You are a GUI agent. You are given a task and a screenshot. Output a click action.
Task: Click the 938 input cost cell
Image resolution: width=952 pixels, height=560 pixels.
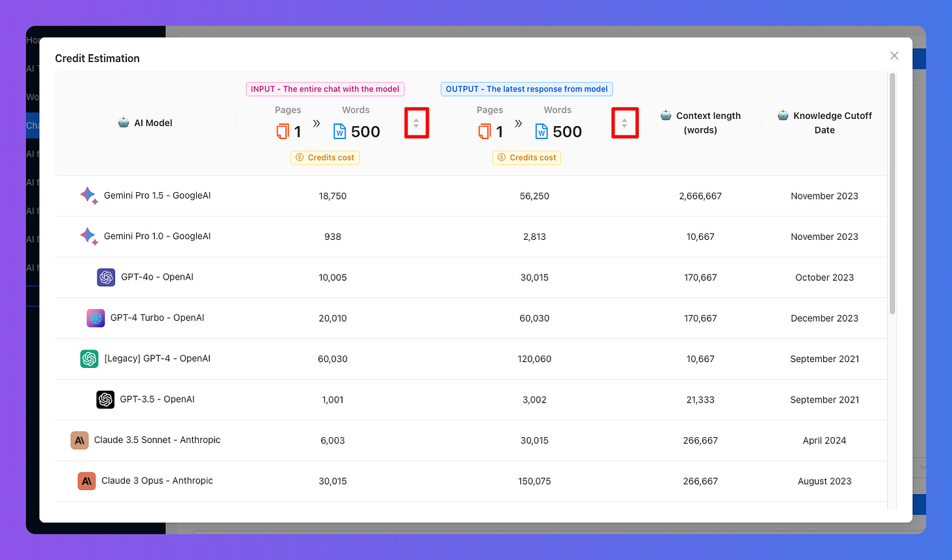click(x=332, y=237)
